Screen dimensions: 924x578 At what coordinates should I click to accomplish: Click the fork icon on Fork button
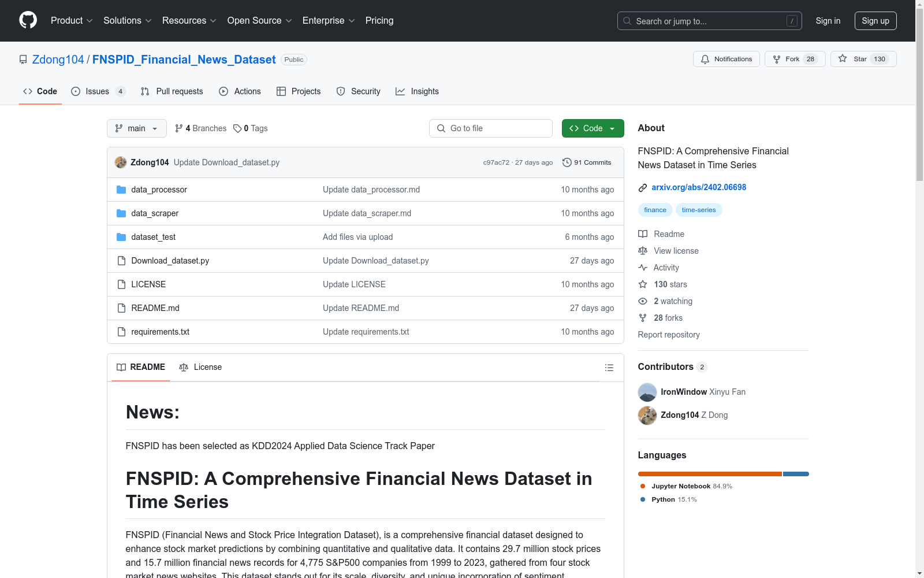tap(777, 59)
